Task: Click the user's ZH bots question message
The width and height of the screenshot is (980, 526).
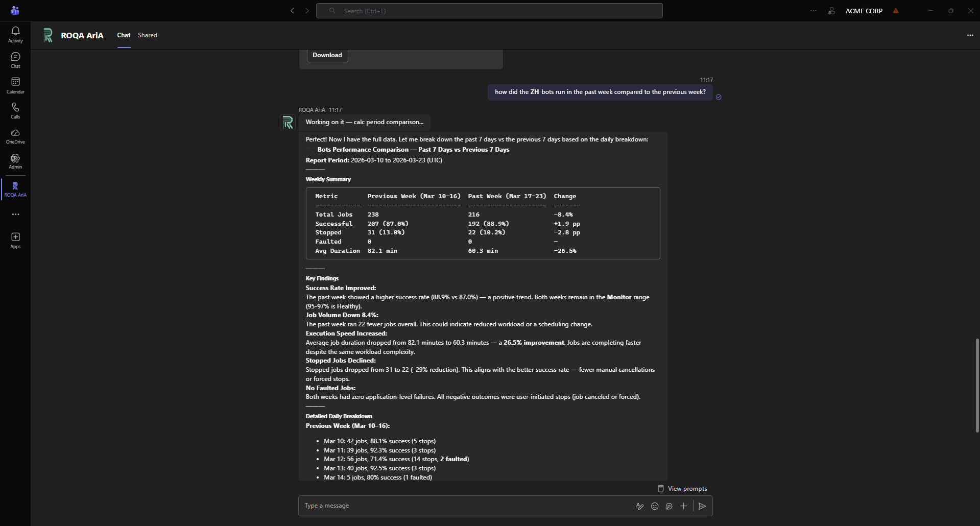Action: tap(600, 92)
